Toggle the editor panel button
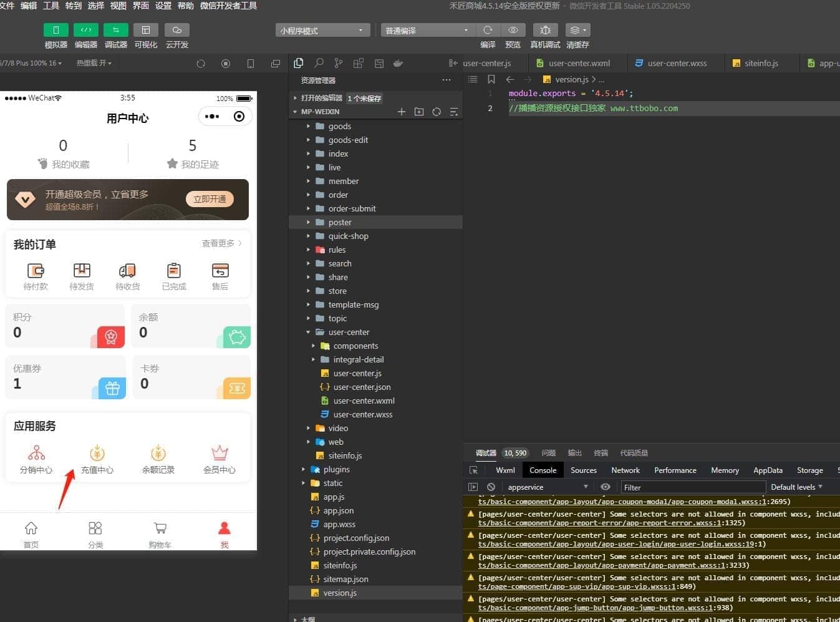 (x=86, y=30)
